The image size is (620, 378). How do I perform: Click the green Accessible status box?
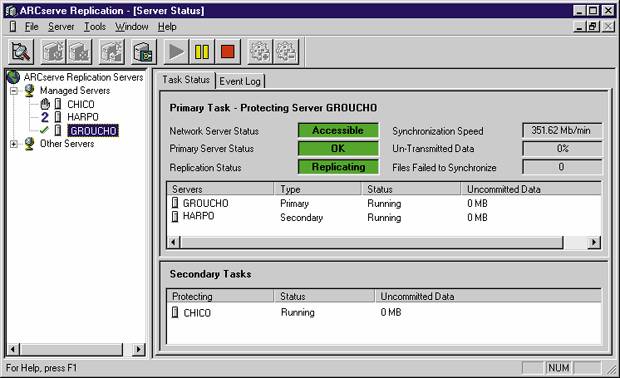(338, 130)
